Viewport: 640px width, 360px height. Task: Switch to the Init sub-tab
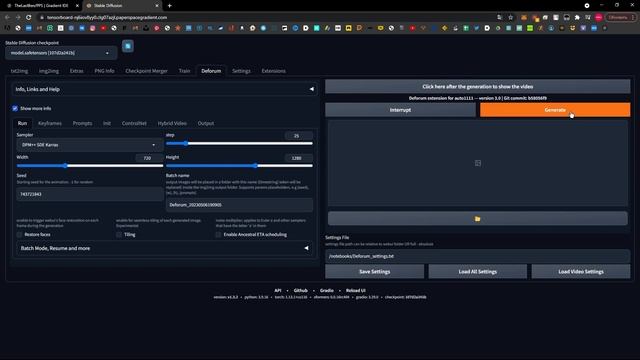pos(107,123)
